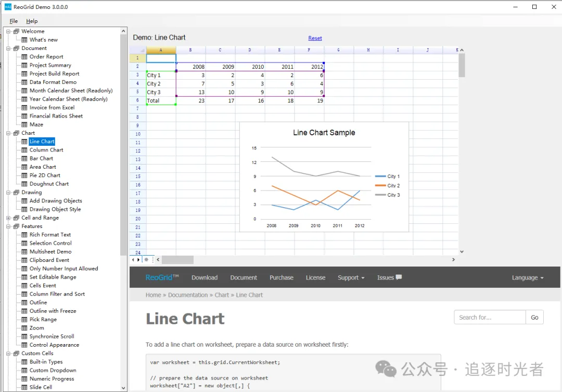Click the Pie 2D Chart sheet icon
Viewport: 562px width, 392px height.
click(x=24, y=175)
